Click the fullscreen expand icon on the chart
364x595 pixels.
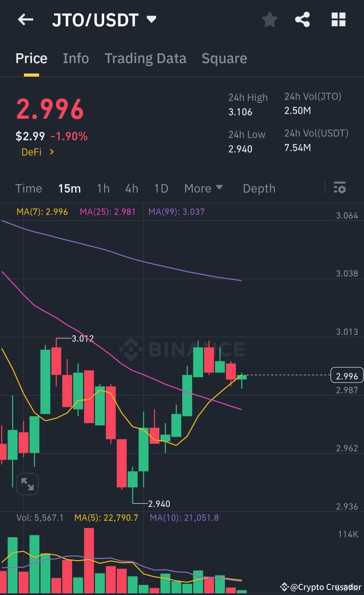pyautogui.click(x=27, y=484)
